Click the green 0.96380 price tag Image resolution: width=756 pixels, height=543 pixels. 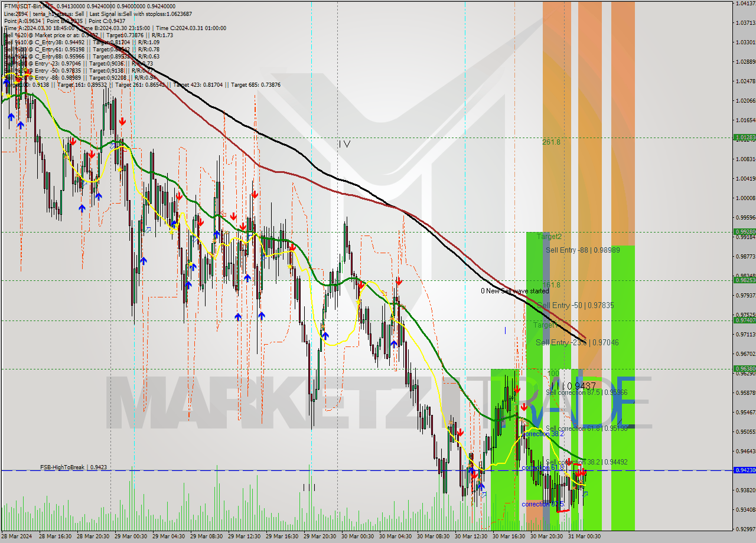point(745,368)
